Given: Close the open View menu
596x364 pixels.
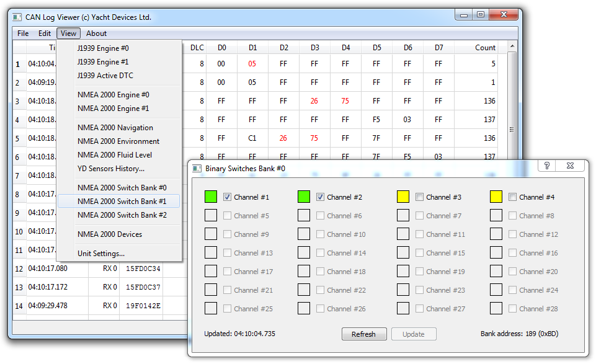Looking at the screenshot, I should (68, 33).
